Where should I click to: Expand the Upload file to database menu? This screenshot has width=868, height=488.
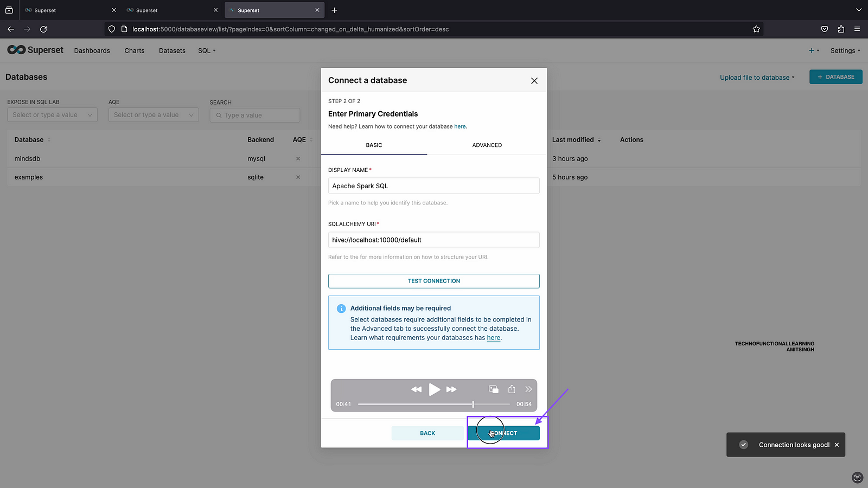[x=757, y=78]
